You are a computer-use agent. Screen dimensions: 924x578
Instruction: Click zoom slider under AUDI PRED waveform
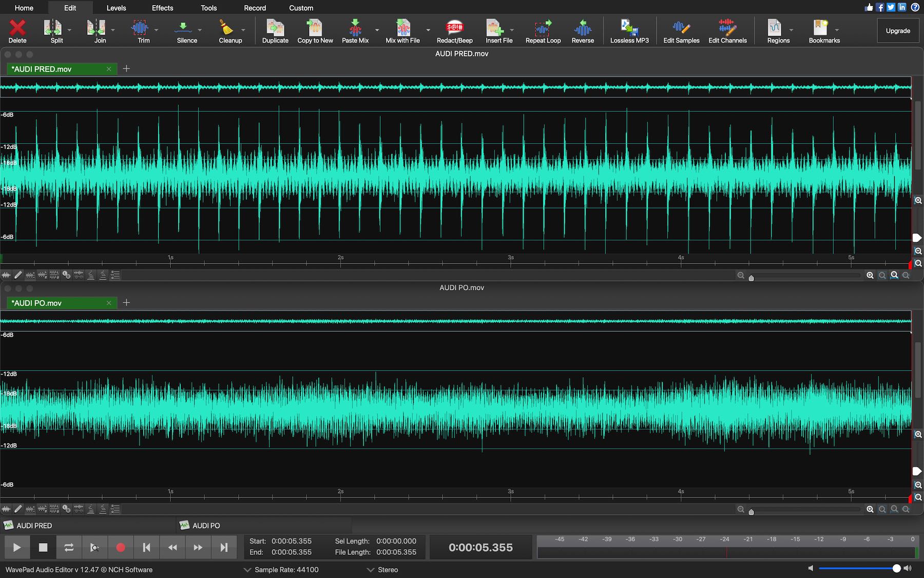click(x=805, y=276)
